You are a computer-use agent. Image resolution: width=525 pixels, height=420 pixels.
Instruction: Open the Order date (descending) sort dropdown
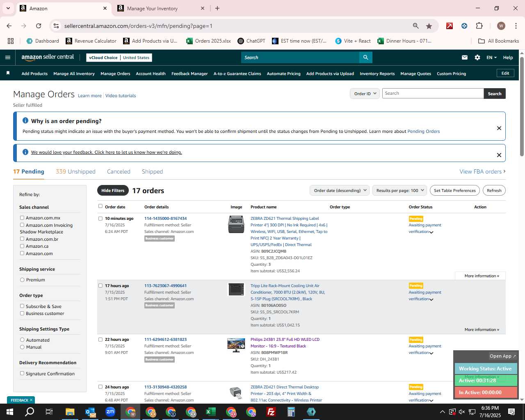coord(340,190)
